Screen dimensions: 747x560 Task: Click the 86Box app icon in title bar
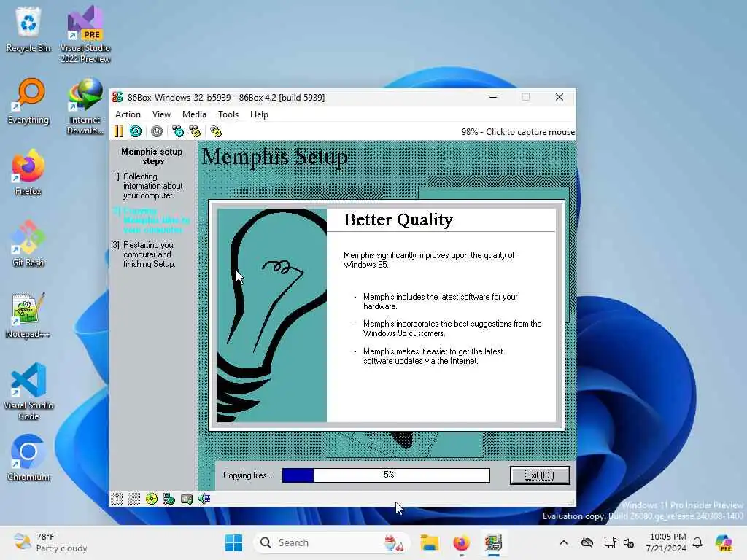pyautogui.click(x=117, y=97)
